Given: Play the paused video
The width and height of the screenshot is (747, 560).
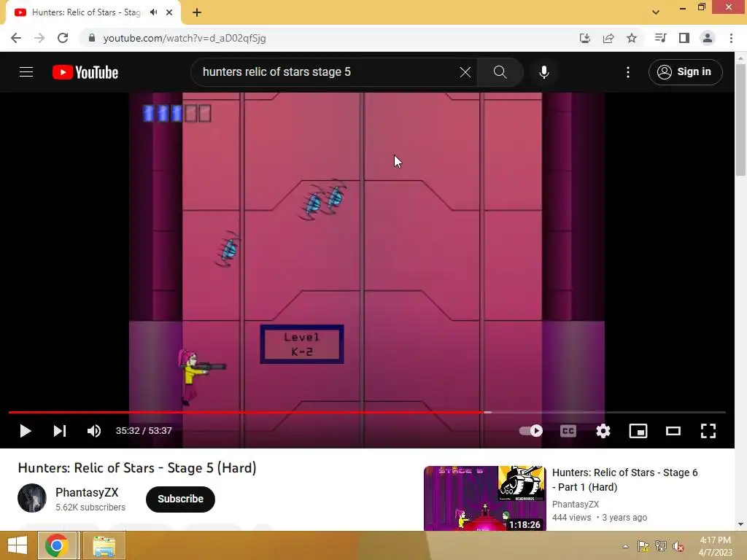Looking at the screenshot, I should tap(26, 431).
